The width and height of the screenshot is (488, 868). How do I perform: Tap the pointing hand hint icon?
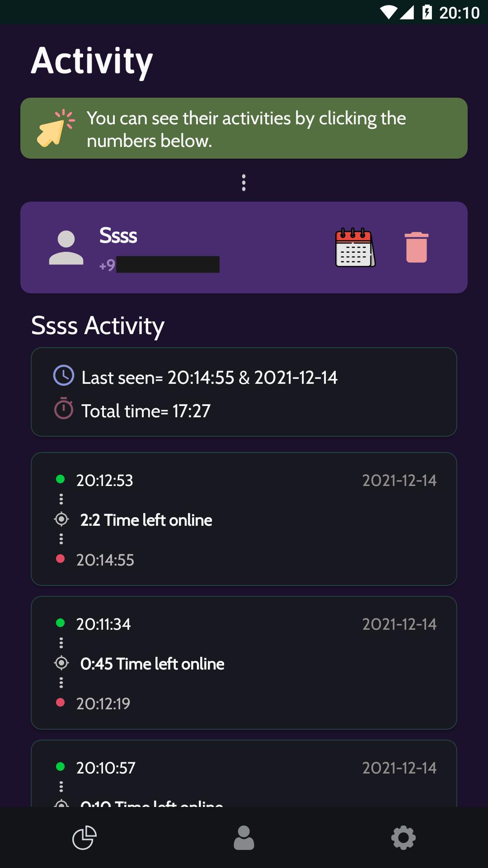pos(55,128)
